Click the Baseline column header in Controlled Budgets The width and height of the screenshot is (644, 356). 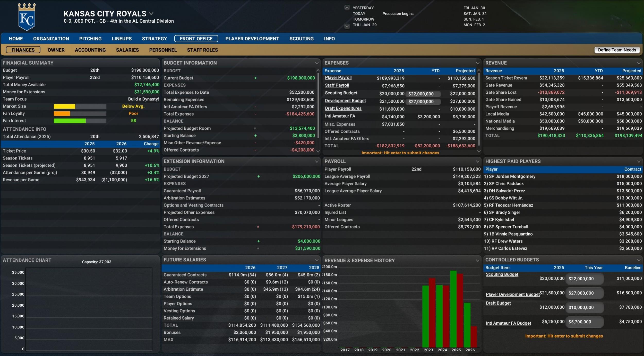[x=633, y=268]
